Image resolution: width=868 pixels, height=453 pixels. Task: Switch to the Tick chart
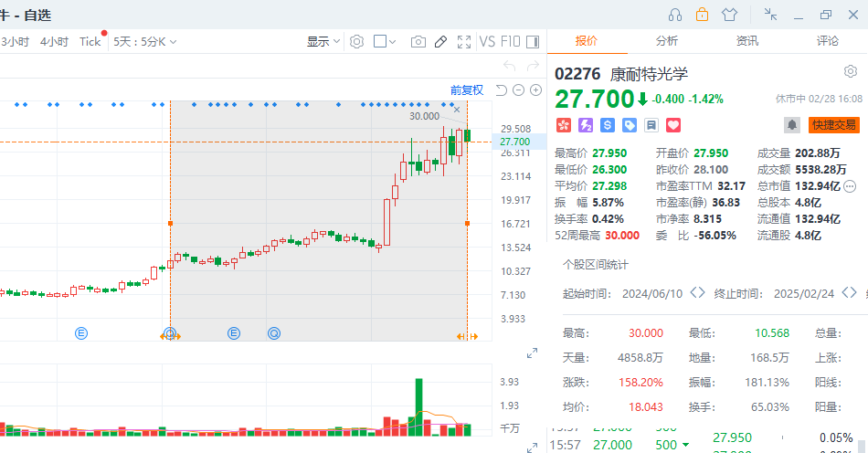click(x=90, y=41)
